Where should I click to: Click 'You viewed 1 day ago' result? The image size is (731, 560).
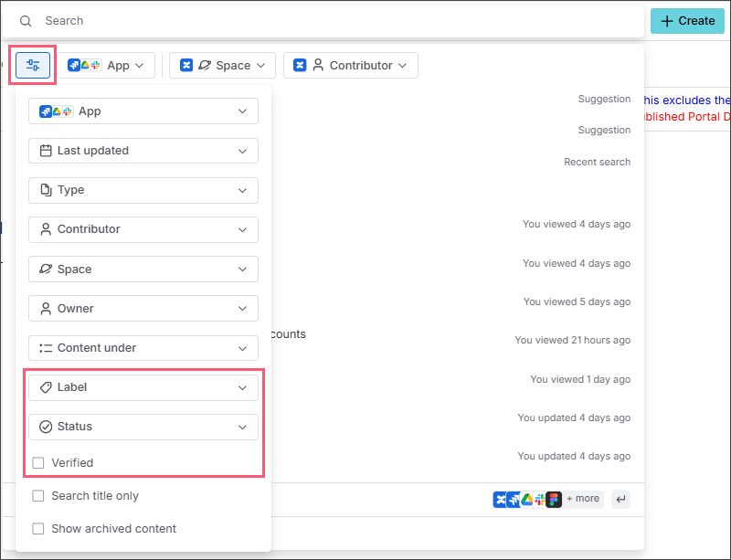[x=580, y=379]
